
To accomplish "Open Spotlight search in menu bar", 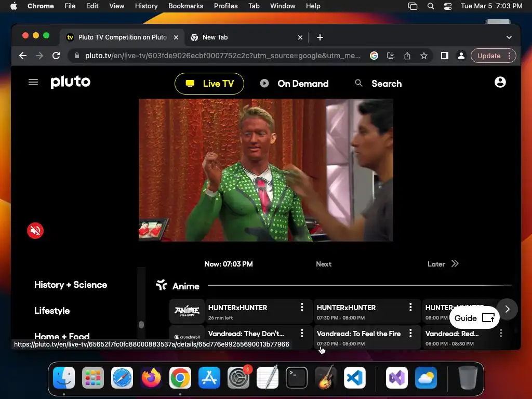I will click(x=431, y=6).
